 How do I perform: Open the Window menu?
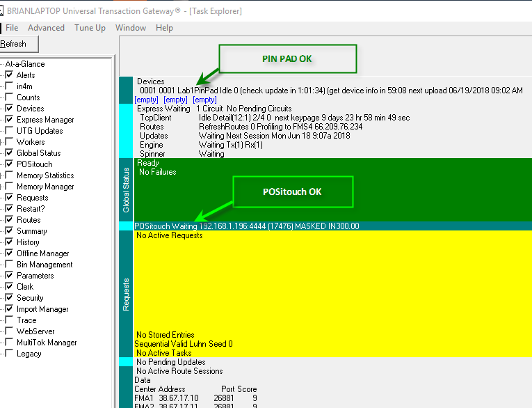click(131, 28)
